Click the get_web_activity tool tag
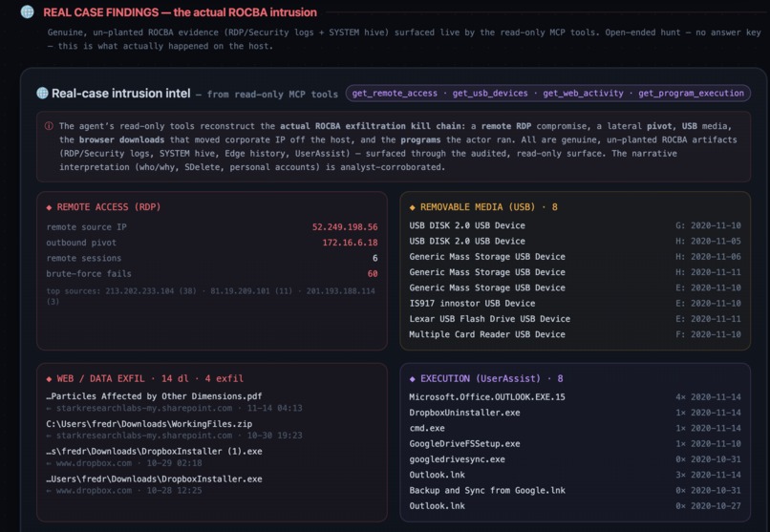This screenshot has width=770, height=532. pyautogui.click(x=583, y=94)
